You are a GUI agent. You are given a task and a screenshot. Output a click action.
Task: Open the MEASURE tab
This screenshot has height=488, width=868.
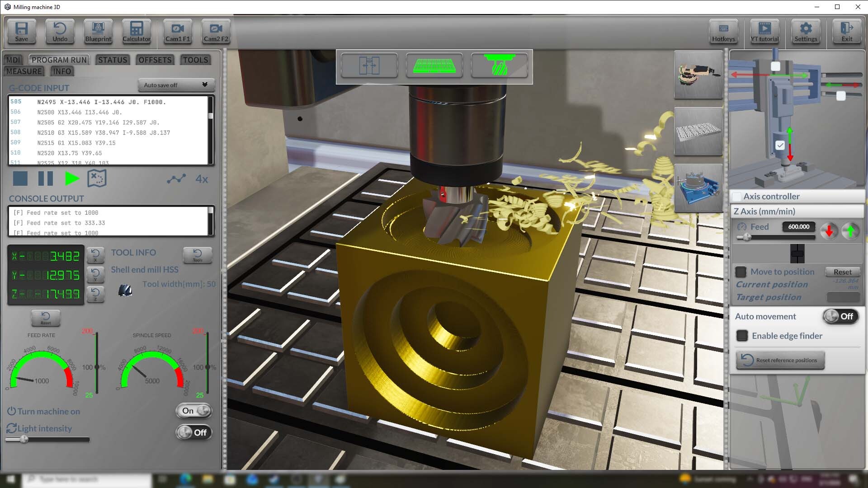24,71
